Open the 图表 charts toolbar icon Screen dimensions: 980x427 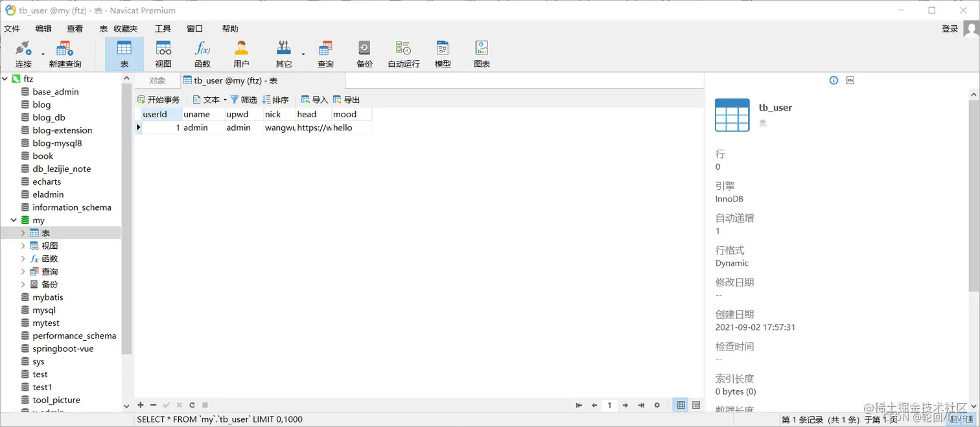482,54
